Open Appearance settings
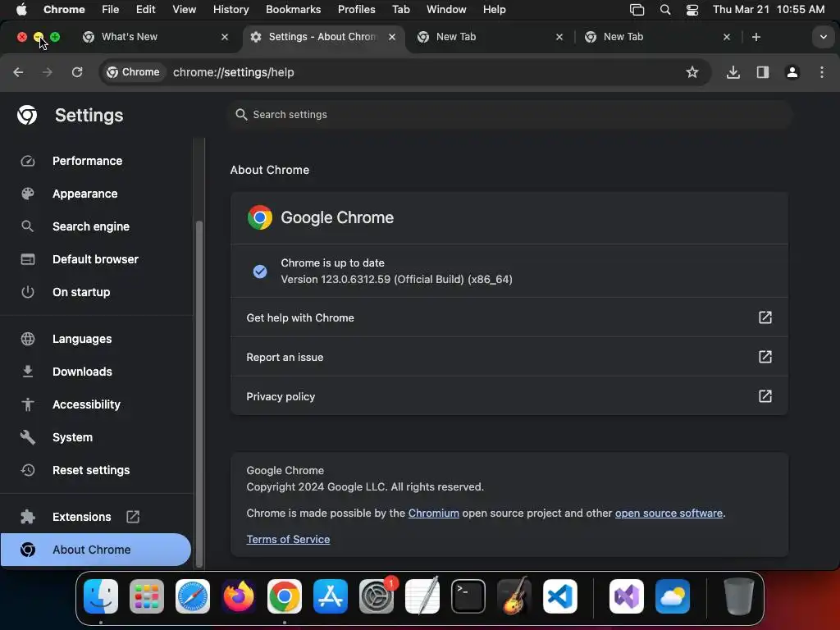The height and width of the screenshot is (630, 840). pyautogui.click(x=84, y=194)
